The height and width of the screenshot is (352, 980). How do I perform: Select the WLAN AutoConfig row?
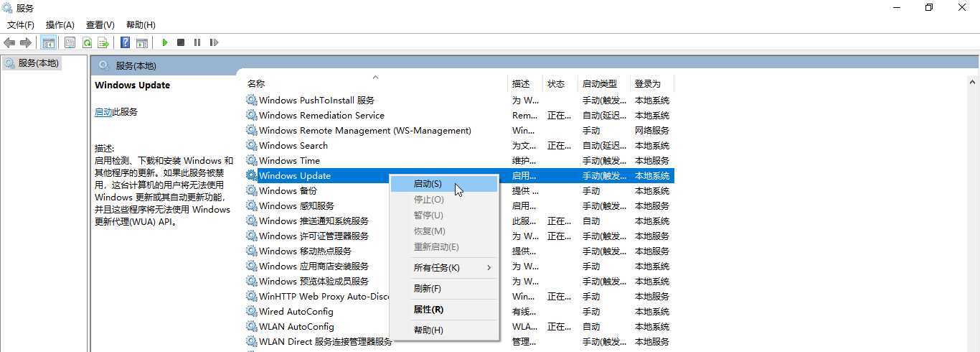coord(458,326)
